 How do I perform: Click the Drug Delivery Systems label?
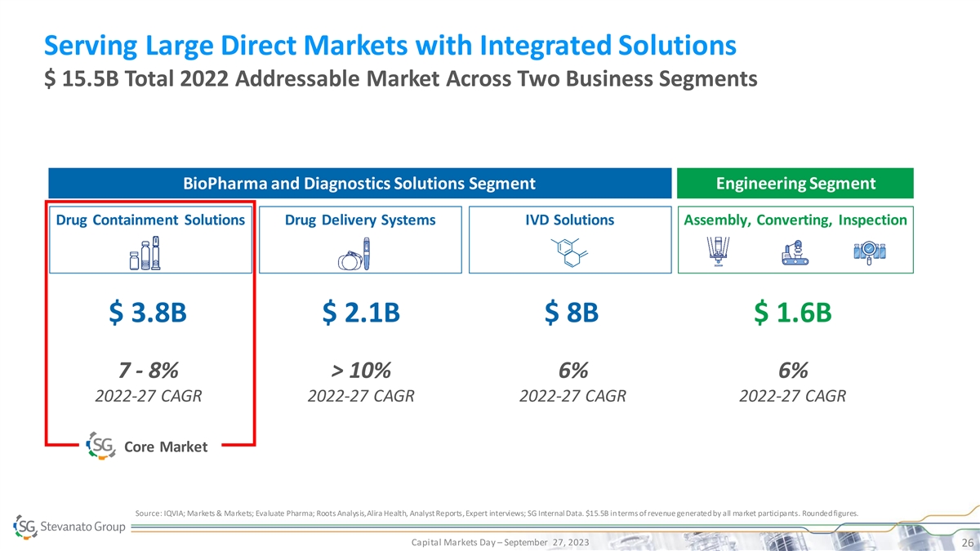point(360,220)
